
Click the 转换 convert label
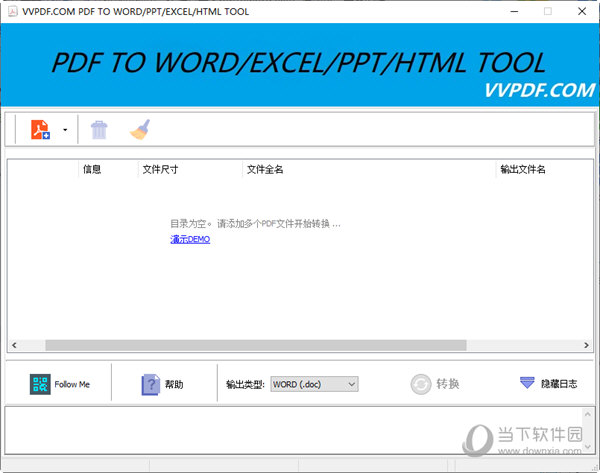(x=448, y=383)
